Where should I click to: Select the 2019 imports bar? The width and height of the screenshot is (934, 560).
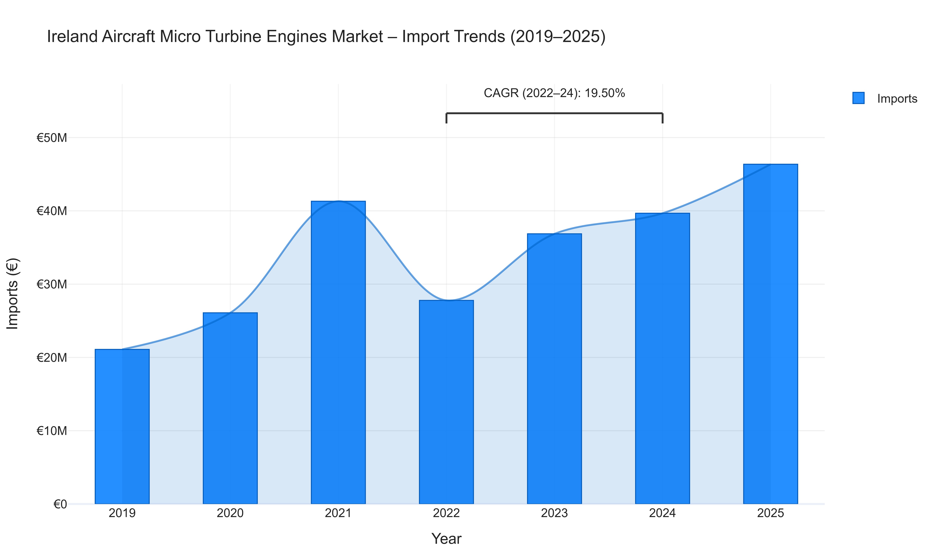point(122,426)
